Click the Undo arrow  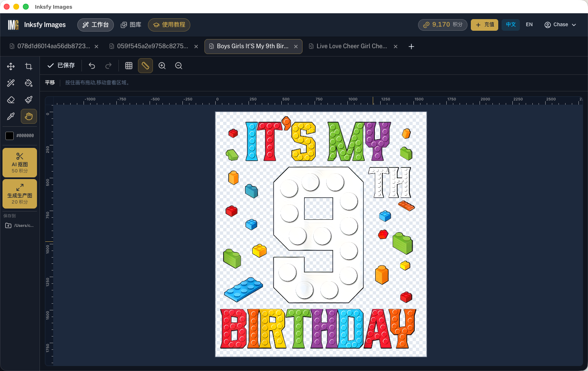coord(92,66)
